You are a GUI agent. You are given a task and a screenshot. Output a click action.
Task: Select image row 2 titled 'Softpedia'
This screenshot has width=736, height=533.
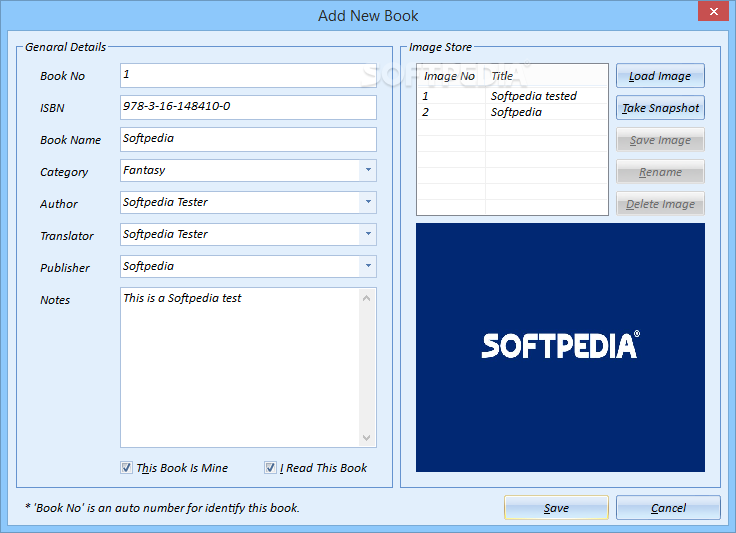(512, 112)
